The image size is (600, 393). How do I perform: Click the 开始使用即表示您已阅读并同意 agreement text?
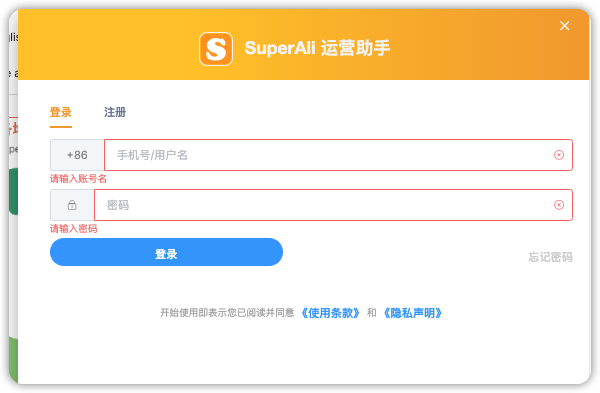pos(227,313)
